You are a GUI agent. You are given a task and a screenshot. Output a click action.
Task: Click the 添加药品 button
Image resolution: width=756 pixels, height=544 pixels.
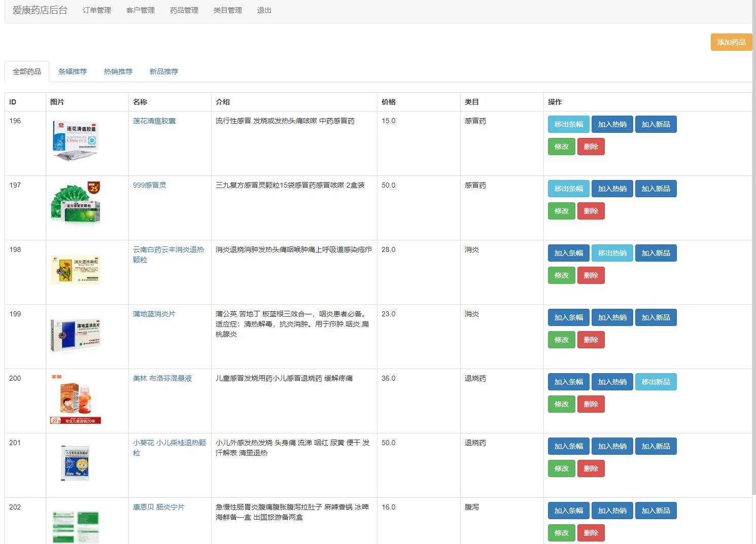click(x=731, y=42)
